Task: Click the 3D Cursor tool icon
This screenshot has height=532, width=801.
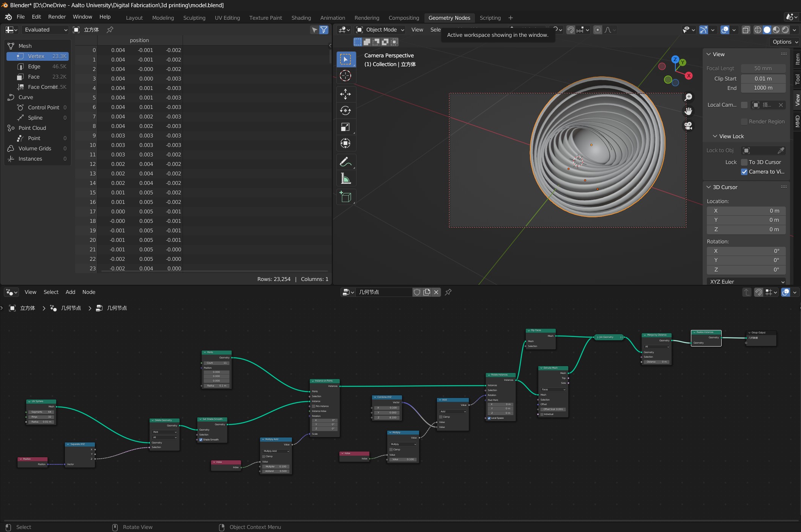Action: (x=345, y=76)
